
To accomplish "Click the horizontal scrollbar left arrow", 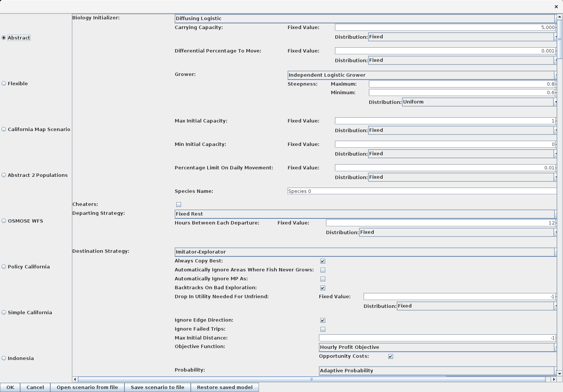I will click(75, 379).
